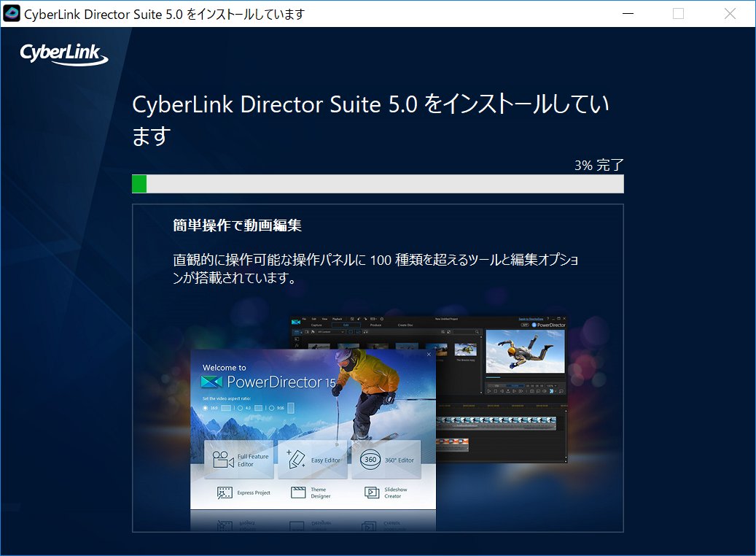Expand the All Content dropdown

(330, 332)
